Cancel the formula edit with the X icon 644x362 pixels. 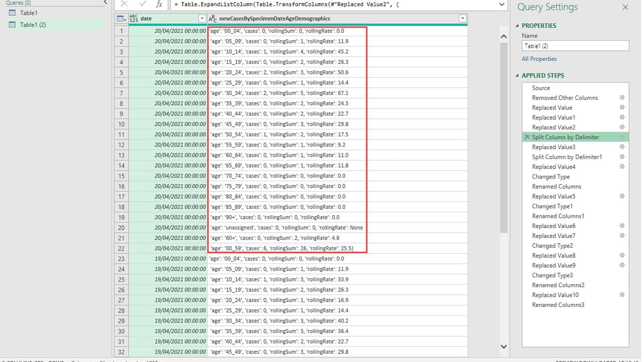pos(124,4)
